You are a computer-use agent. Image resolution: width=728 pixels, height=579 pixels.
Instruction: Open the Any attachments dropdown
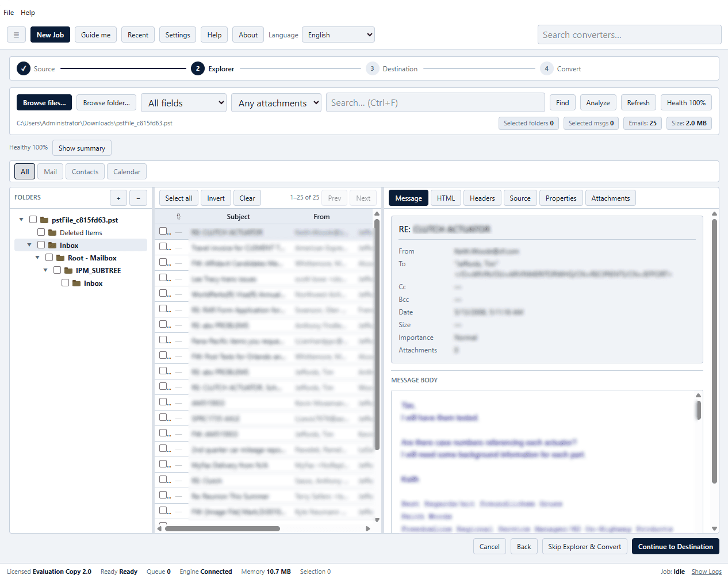[277, 103]
